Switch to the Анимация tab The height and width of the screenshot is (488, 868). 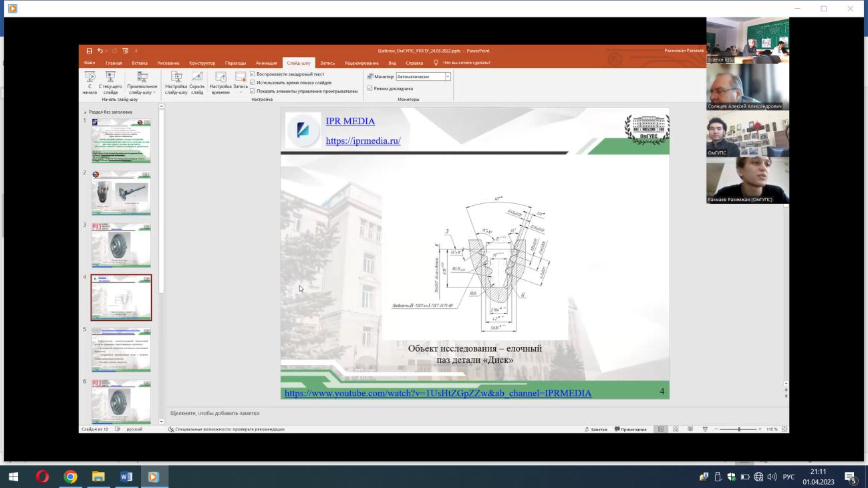tap(266, 63)
